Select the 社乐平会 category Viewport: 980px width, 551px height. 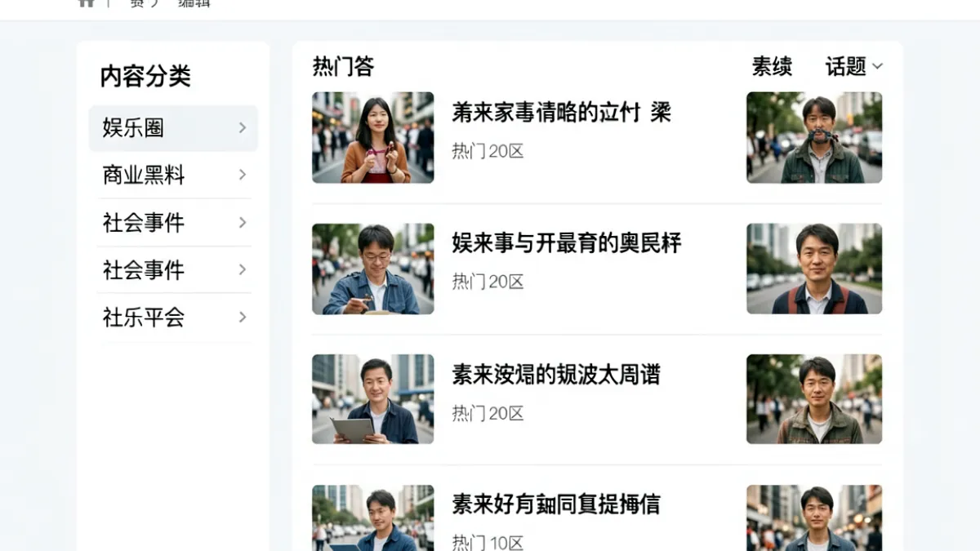click(x=173, y=318)
